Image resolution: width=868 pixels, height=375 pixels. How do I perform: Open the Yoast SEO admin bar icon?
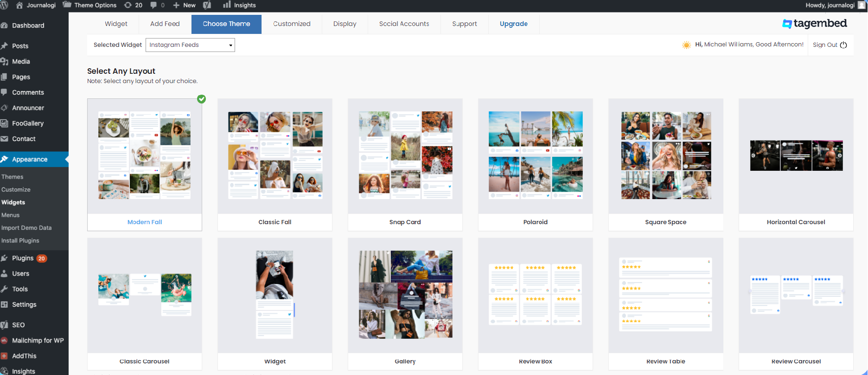point(207,5)
